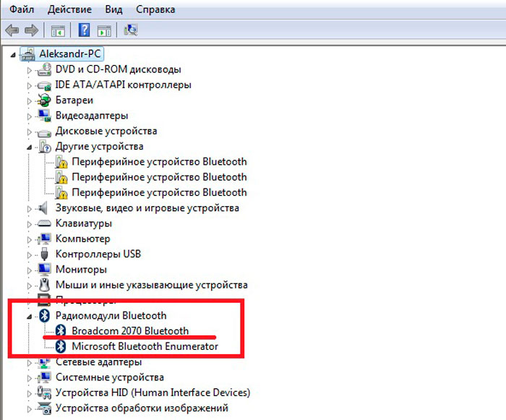Click the system devices icon for Системные устройства
Screen dimensions: 506x420
pyautogui.click(x=44, y=377)
